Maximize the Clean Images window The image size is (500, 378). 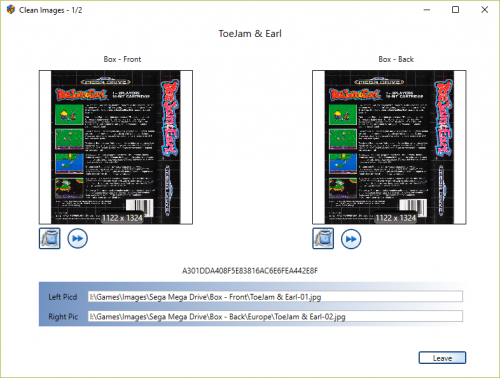[455, 10]
